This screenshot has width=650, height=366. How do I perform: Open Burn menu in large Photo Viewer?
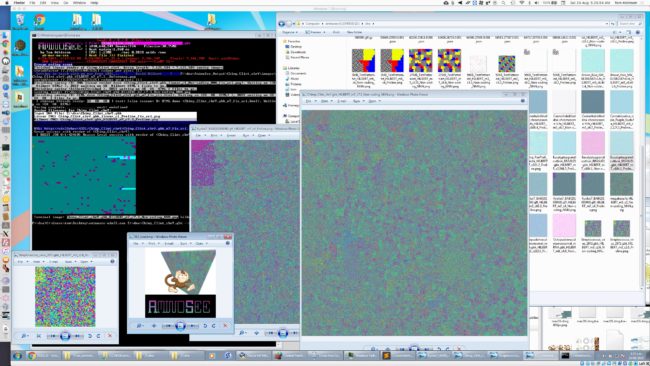pos(357,101)
